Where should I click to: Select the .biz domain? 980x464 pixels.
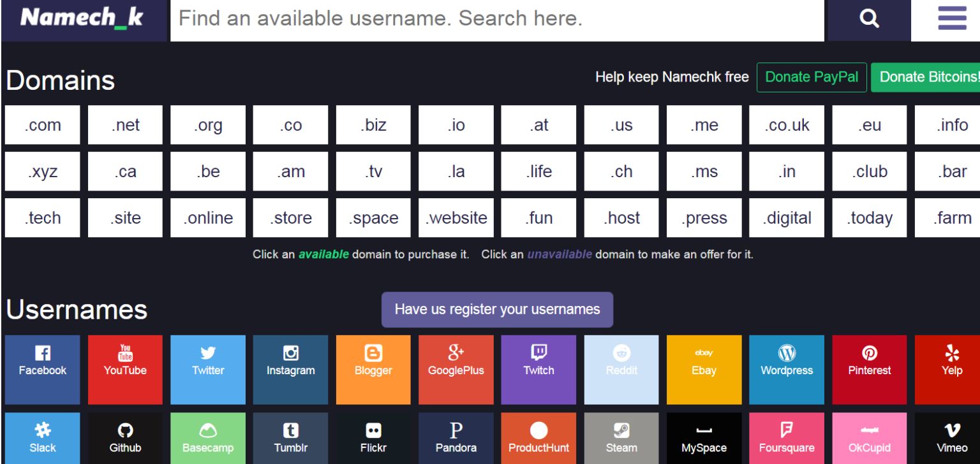[373, 125]
